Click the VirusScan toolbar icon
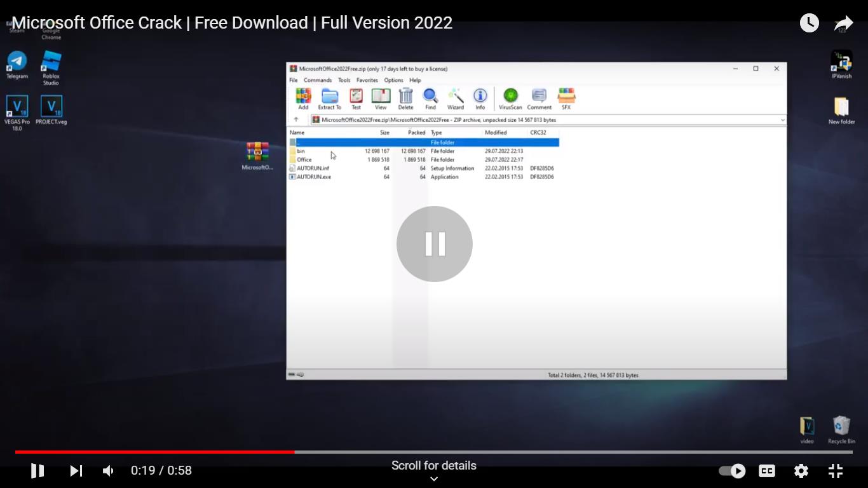The width and height of the screenshot is (868, 488). [510, 98]
